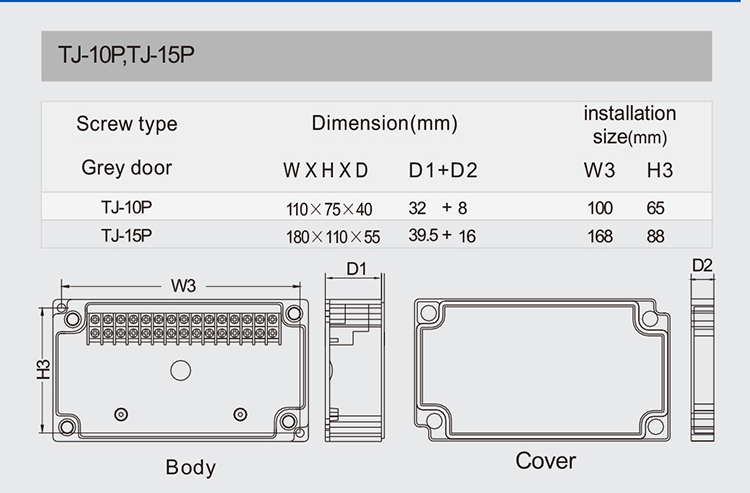The width and height of the screenshot is (750, 493).
Task: Click the Cover caption text
Action: pos(545,461)
